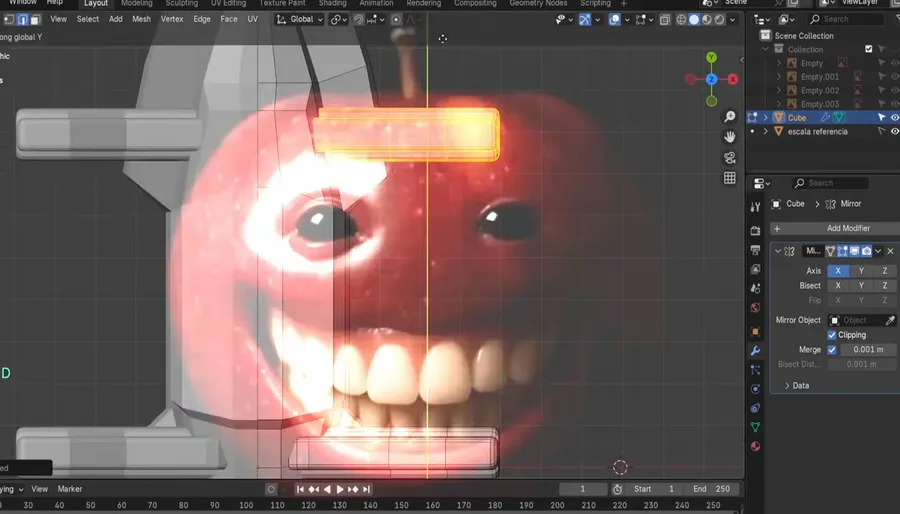Image resolution: width=900 pixels, height=514 pixels.
Task: Hide the Cube object with eye icon
Action: pyautogui.click(x=894, y=118)
